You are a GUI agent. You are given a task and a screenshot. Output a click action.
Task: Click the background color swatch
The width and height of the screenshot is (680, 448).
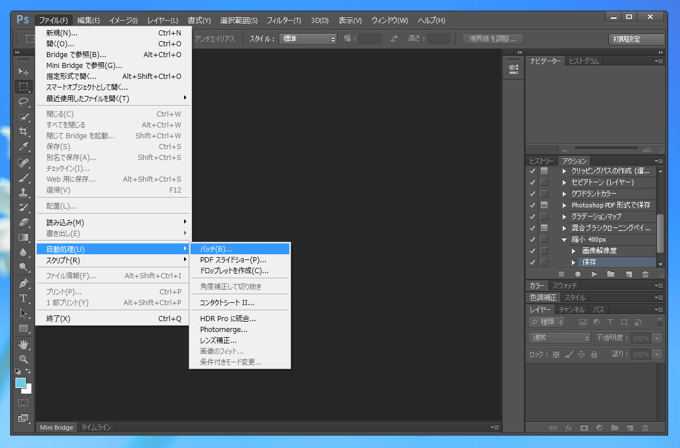click(27, 389)
